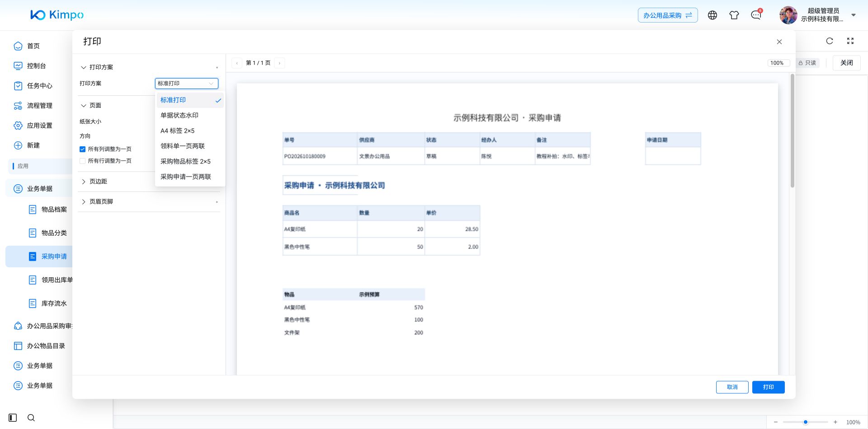Select 领料单一页两联 scheme
Viewport: 868px width, 429px height.
pyautogui.click(x=190, y=146)
